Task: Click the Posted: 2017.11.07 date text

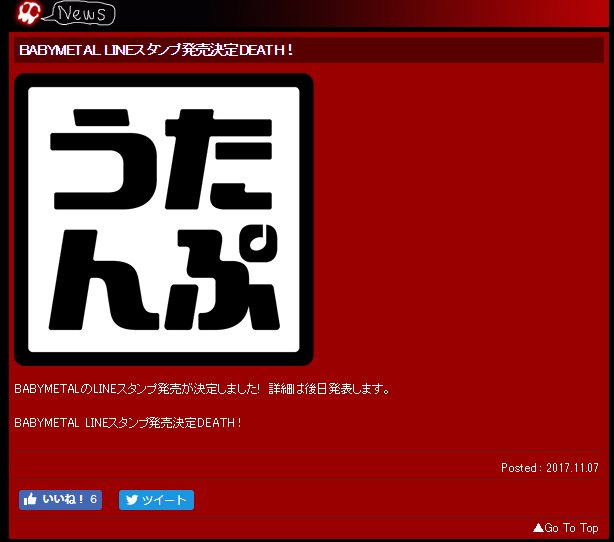Action: click(x=550, y=468)
